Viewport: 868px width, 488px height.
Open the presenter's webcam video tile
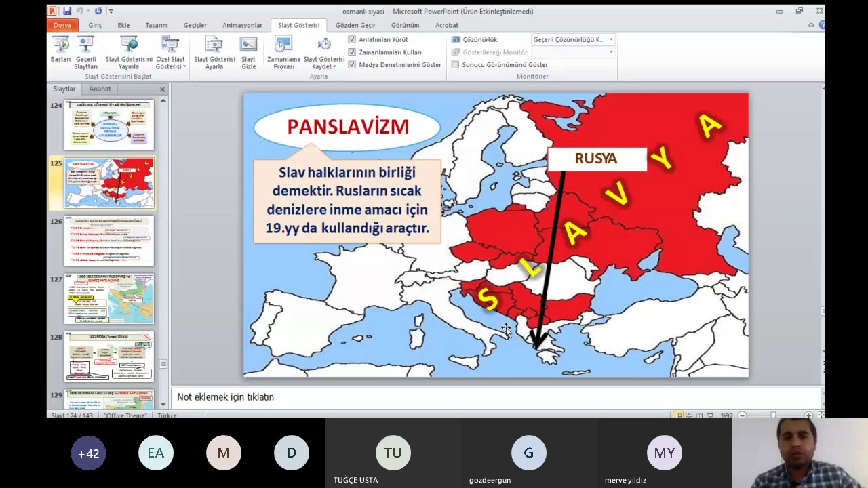pyautogui.click(x=800, y=453)
